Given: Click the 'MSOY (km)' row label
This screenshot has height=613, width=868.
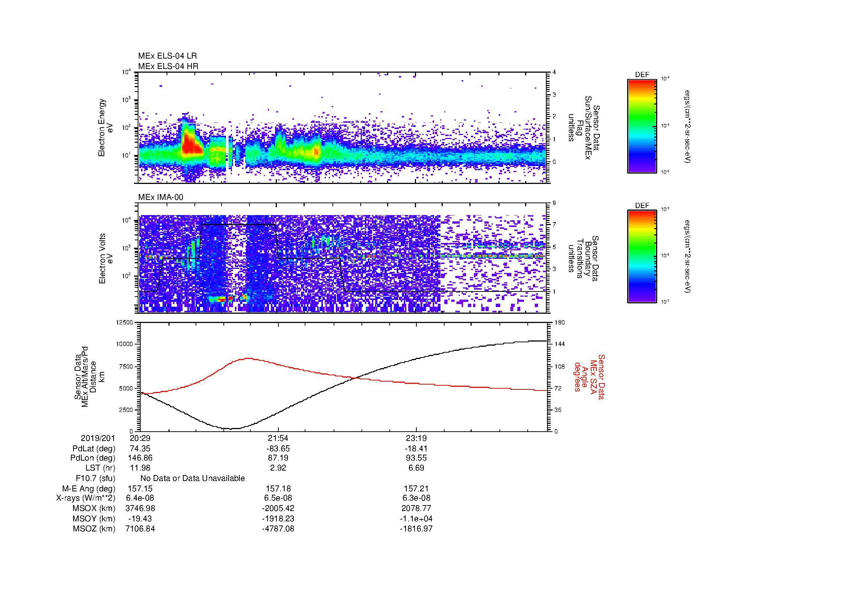Looking at the screenshot, I should (x=94, y=519).
